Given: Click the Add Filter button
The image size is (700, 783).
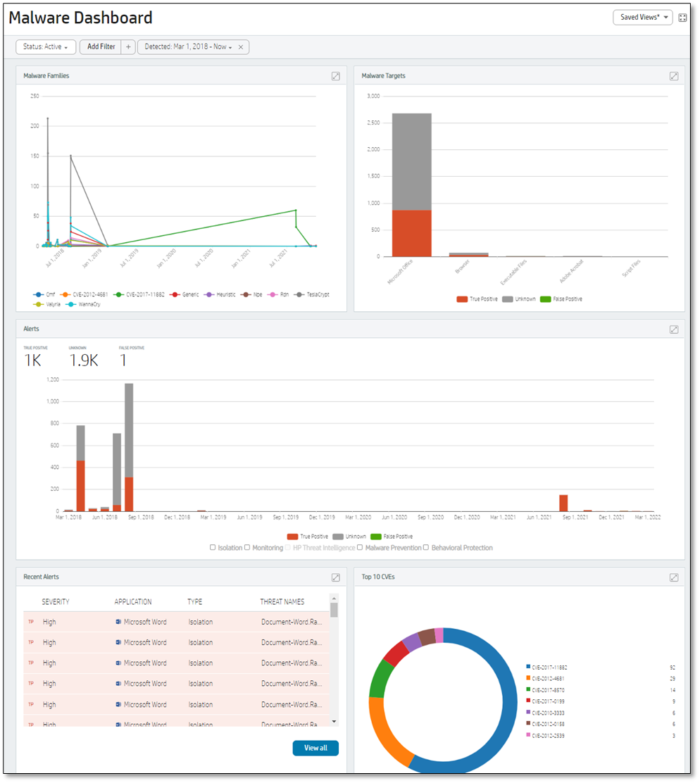Looking at the screenshot, I should pyautogui.click(x=100, y=46).
